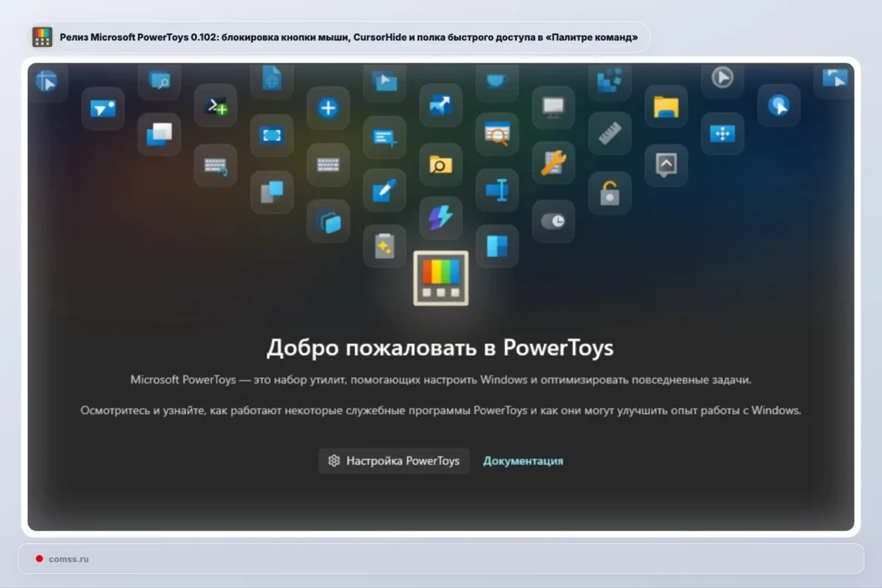882x588 pixels.
Task: Open the purple lightning bolt icon
Action: click(x=441, y=218)
